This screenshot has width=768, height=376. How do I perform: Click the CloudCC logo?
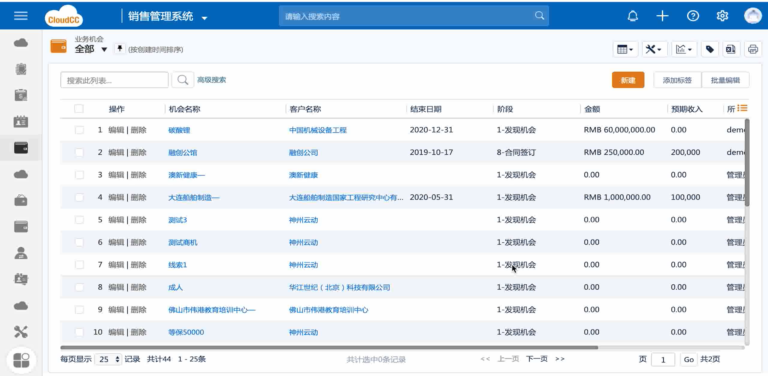(x=64, y=16)
